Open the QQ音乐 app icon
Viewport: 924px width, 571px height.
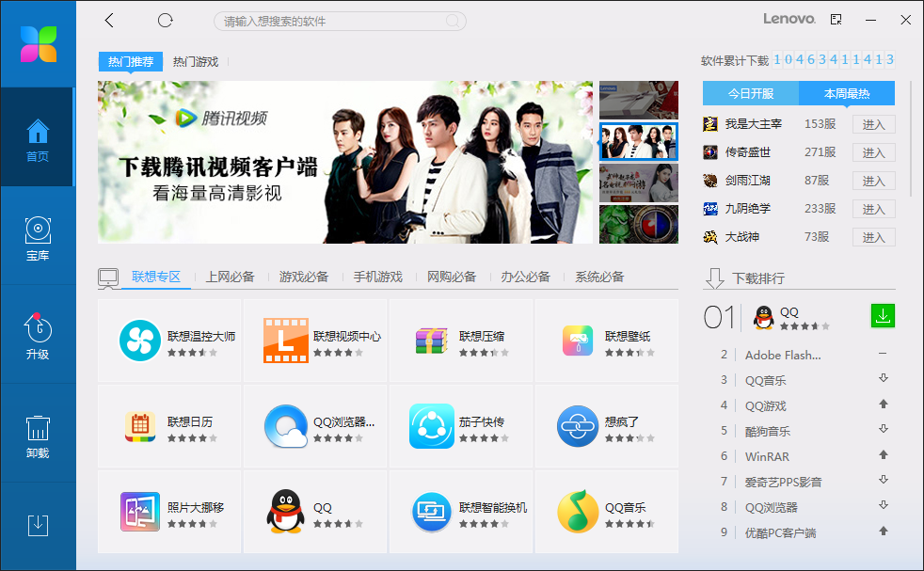tap(577, 511)
